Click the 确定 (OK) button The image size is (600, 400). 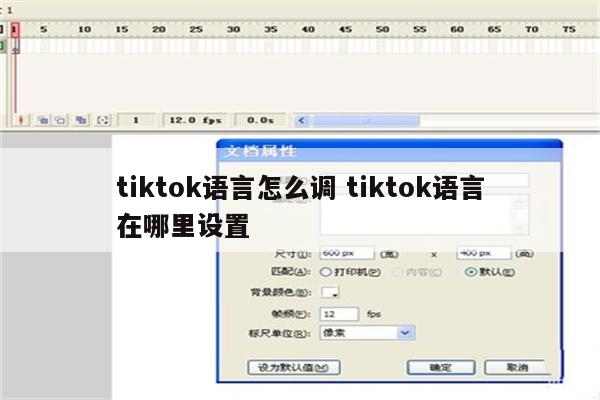coord(441,367)
